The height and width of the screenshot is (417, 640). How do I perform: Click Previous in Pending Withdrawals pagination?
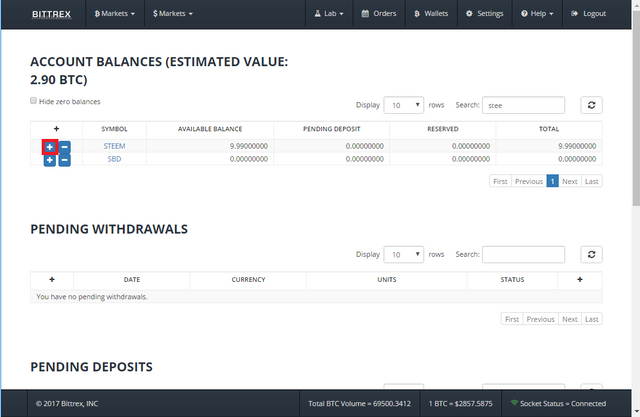click(x=540, y=319)
